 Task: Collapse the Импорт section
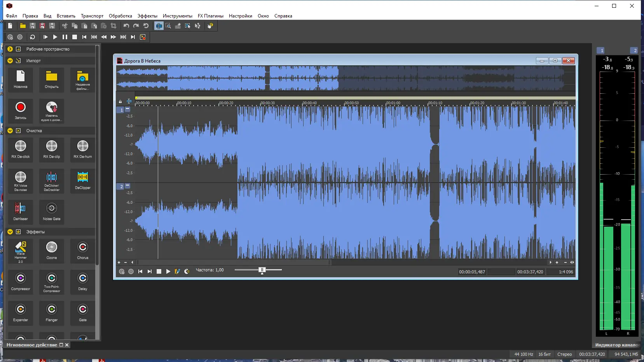click(x=10, y=61)
